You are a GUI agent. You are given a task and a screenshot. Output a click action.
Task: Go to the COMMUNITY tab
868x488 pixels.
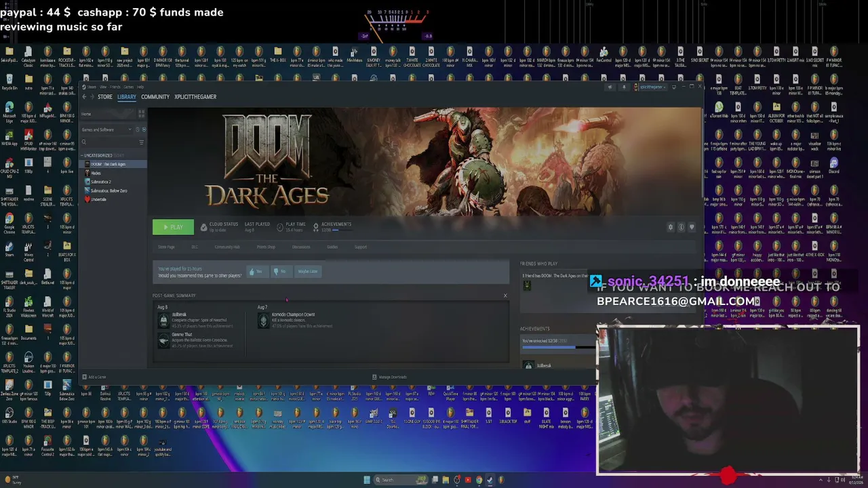pos(155,97)
